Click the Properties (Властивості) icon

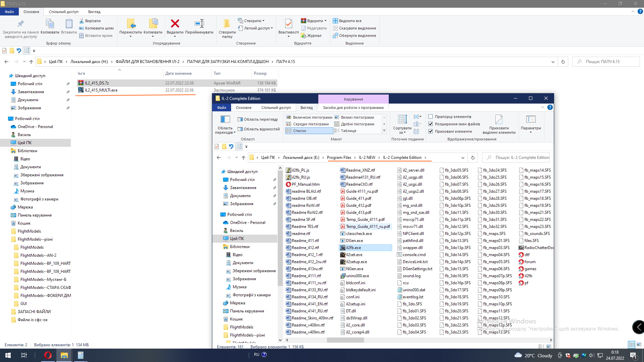click(288, 24)
